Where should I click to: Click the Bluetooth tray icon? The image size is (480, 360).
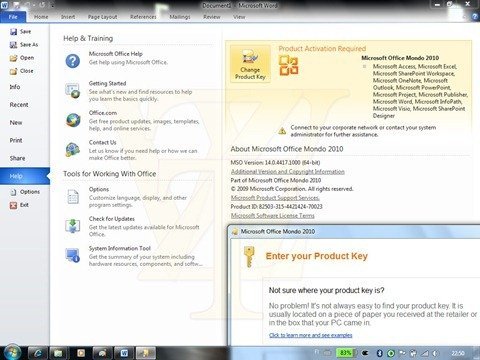[379, 353]
